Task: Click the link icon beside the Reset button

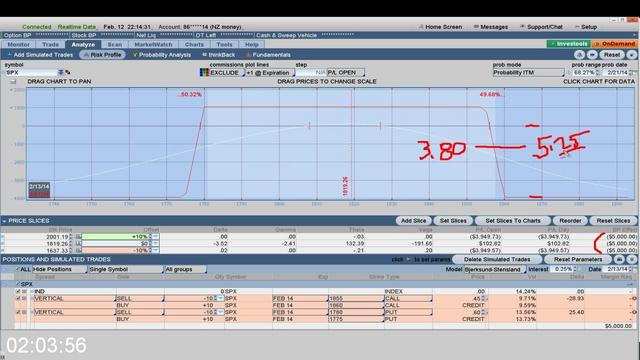Action: coord(592,55)
